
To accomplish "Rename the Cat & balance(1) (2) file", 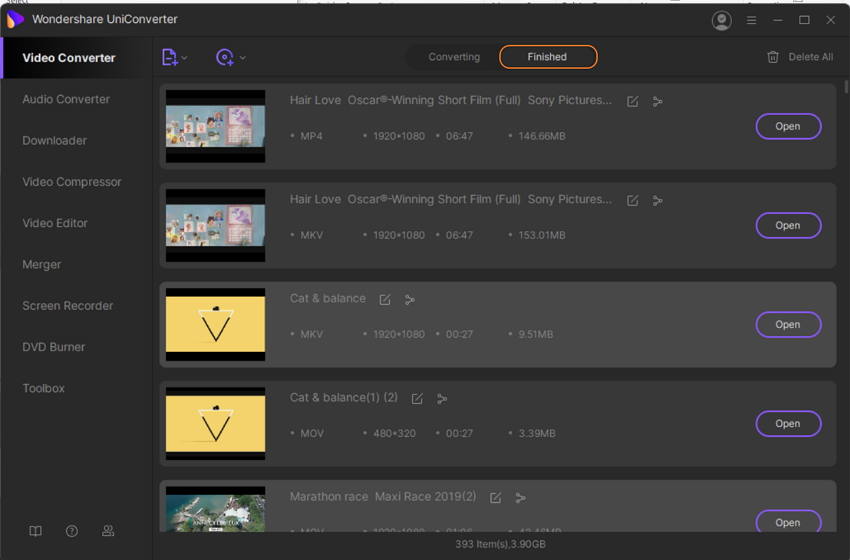I will pyautogui.click(x=417, y=399).
